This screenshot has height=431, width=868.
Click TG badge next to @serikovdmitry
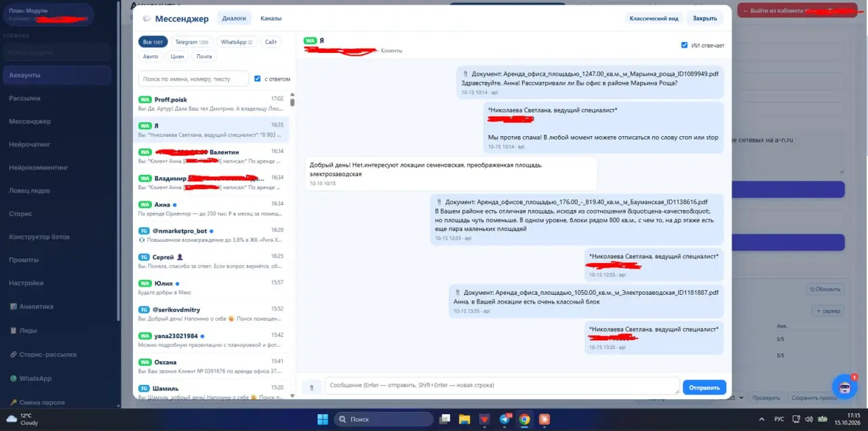(x=144, y=309)
